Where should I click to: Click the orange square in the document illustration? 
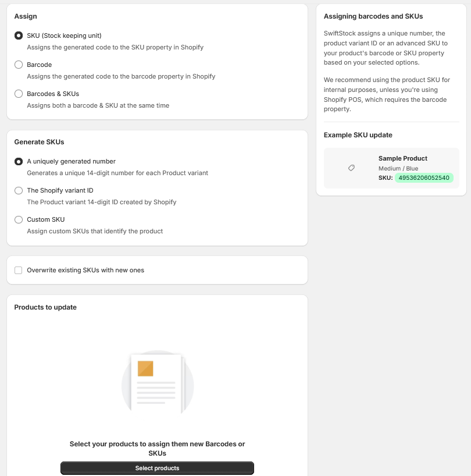[x=145, y=368]
